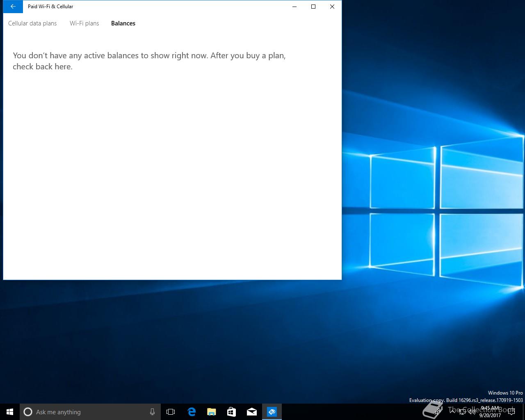
Task: Switch to Cellular data plans tab
Action: coord(32,23)
